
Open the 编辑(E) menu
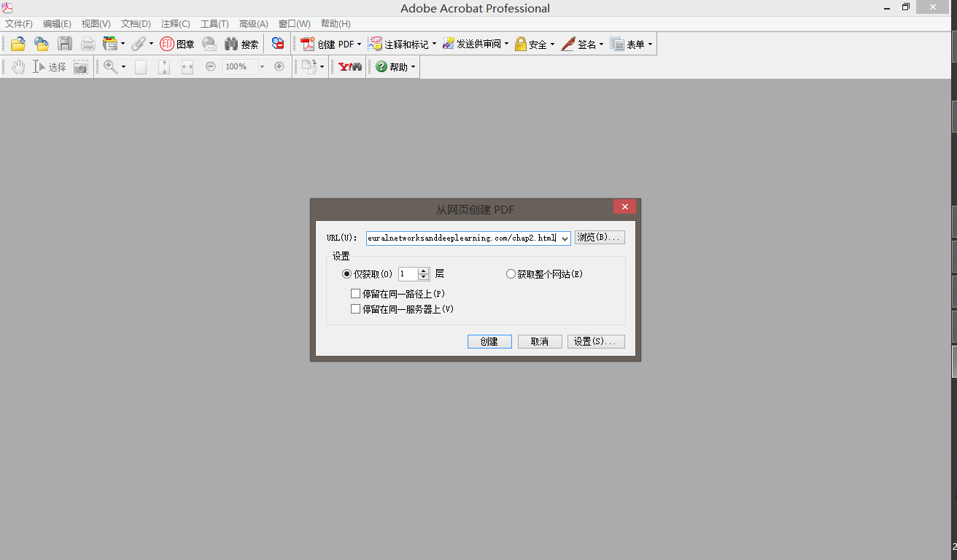57,24
